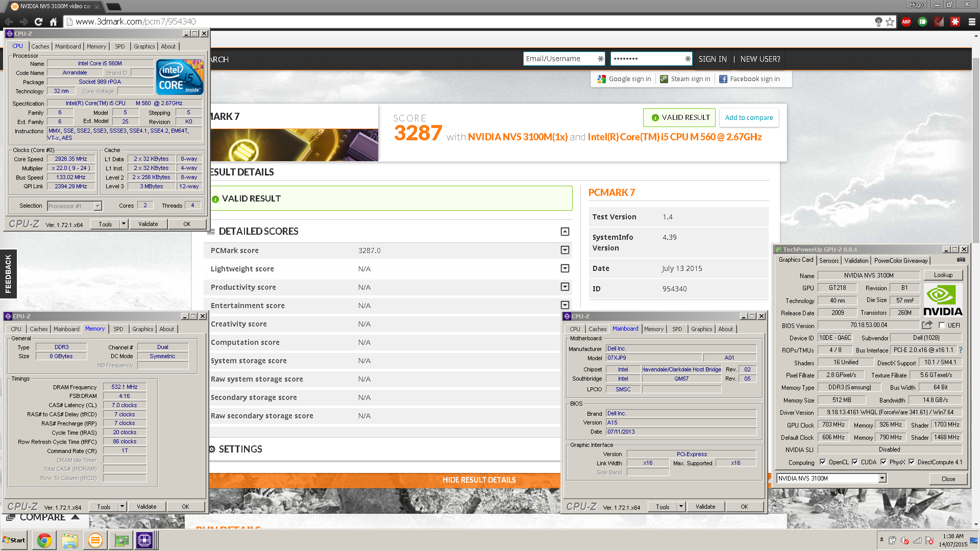Click the GPU-Z Lookup button
Screen dimensions: 980x551
coord(943,275)
